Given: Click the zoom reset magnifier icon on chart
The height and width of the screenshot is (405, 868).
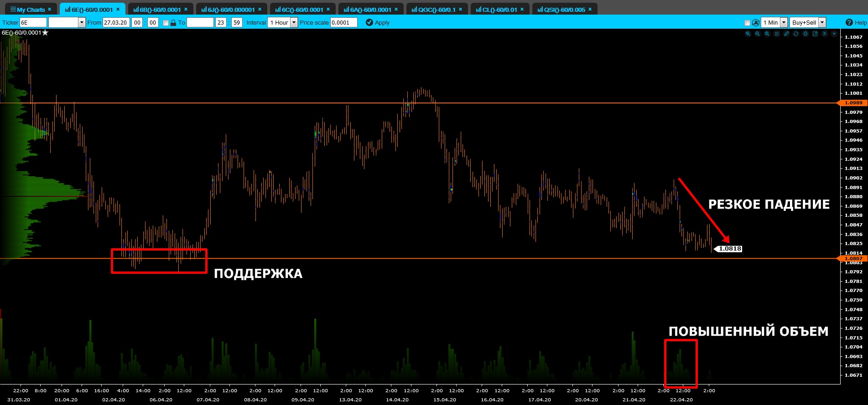Looking at the screenshot, I should point(748,34).
